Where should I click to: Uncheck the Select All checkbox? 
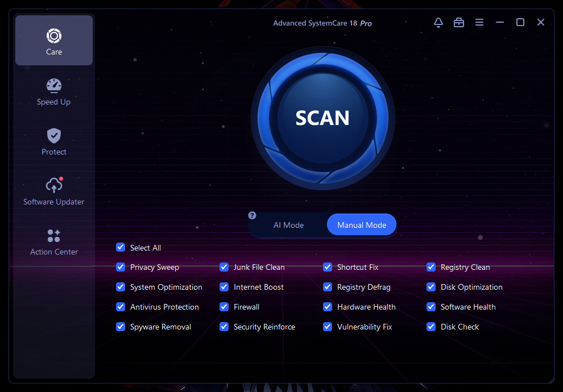coord(121,248)
